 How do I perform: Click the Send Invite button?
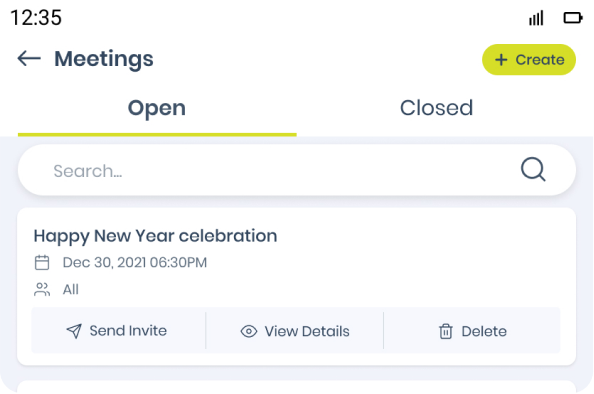(118, 331)
